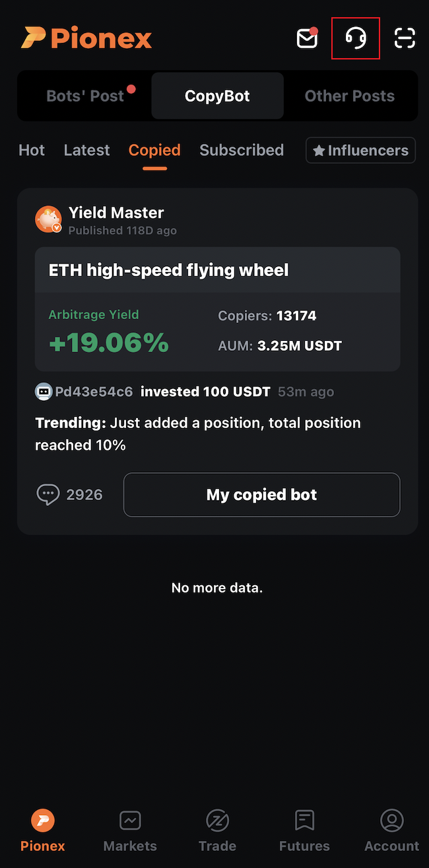The width and height of the screenshot is (429, 868).
Task: Open the Influencers star button
Action: click(360, 150)
